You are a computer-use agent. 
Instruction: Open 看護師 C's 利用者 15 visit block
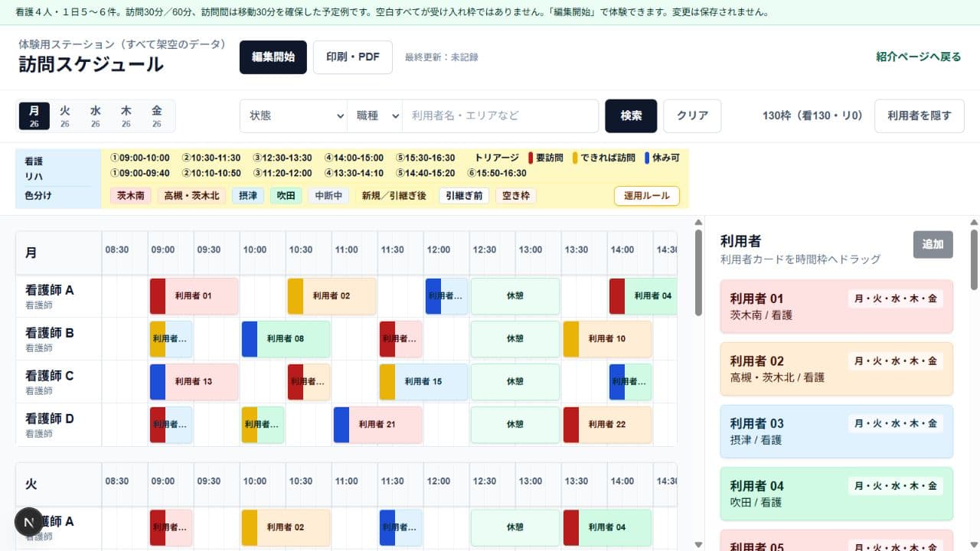[423, 382]
